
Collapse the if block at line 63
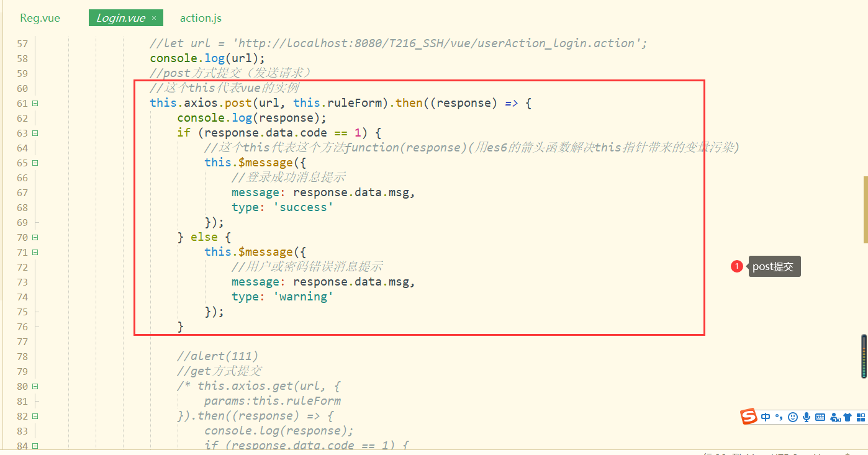[x=35, y=133]
